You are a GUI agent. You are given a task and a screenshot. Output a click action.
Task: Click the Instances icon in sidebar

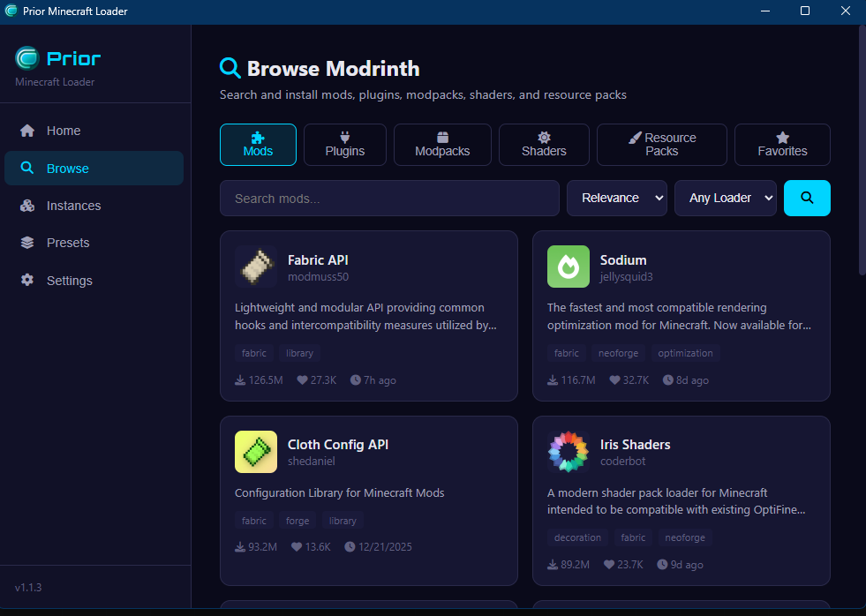point(27,205)
